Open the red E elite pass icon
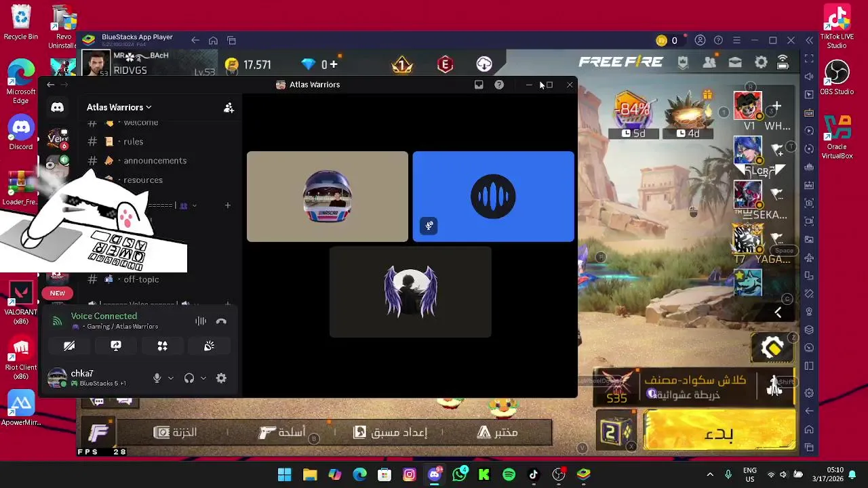Image resolution: width=868 pixels, height=488 pixels. [x=445, y=64]
